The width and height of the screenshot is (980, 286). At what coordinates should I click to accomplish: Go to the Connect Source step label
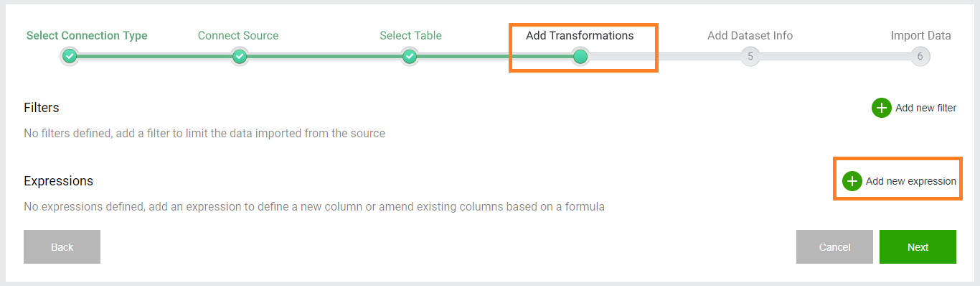(x=238, y=35)
